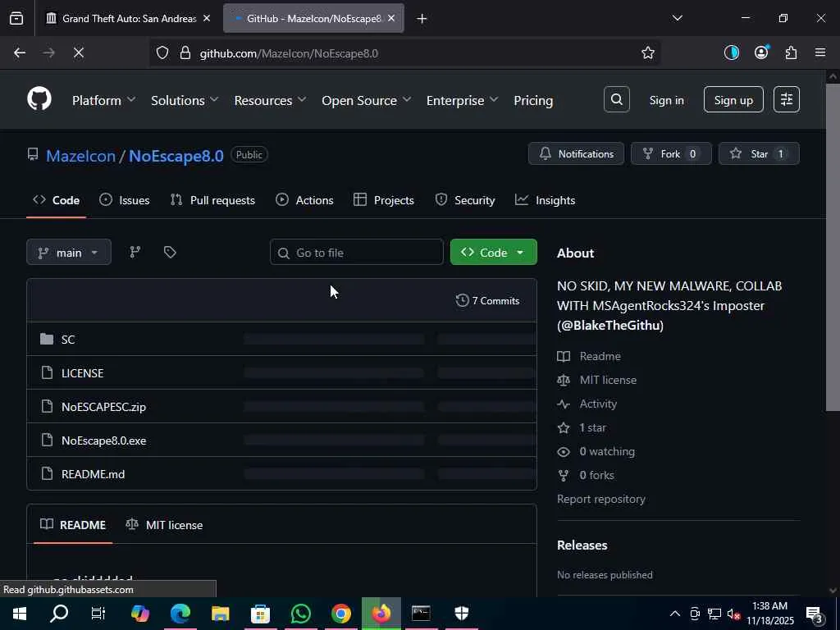Fork the repository
Screen dimensions: 840x630
point(671,153)
